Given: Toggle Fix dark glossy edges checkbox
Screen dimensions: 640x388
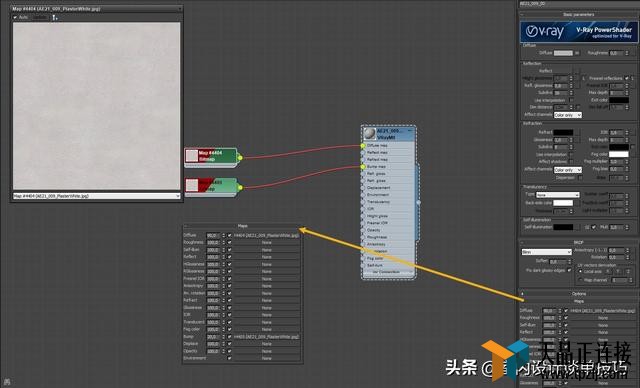Looking at the screenshot, I should pos(569,270).
